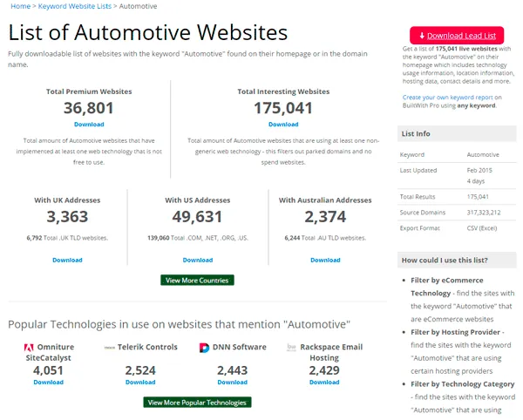Screen dimensions: 523x420
Task: Click the Telerik Controls logo icon
Action: (x=110, y=348)
